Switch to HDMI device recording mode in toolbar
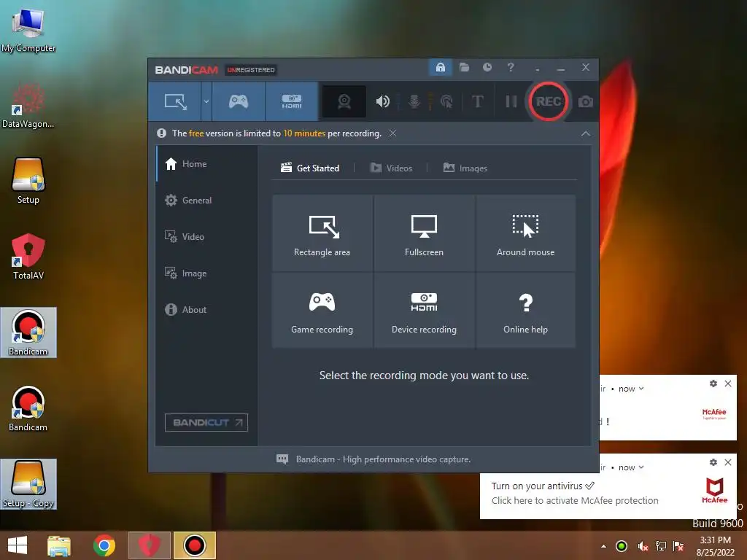Image resolution: width=747 pixels, height=560 pixels. [292, 101]
